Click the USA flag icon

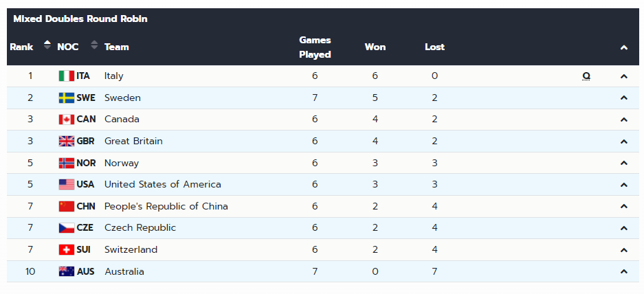[x=67, y=185]
